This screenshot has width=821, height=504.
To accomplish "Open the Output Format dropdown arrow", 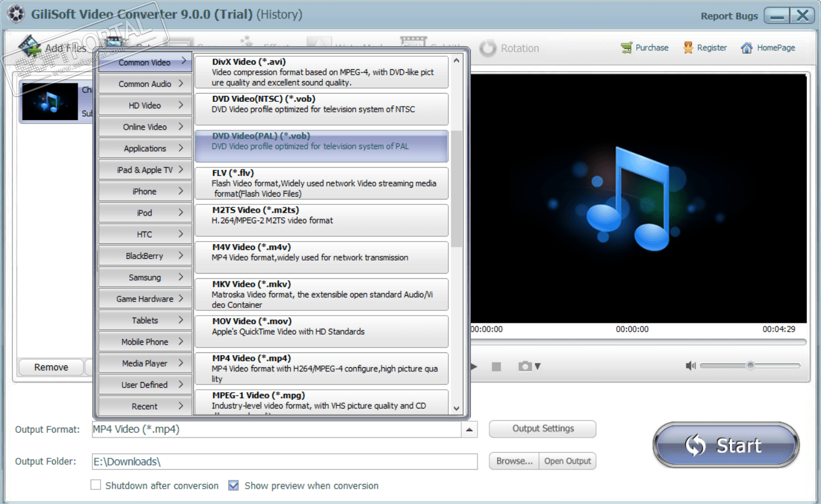I will point(469,429).
